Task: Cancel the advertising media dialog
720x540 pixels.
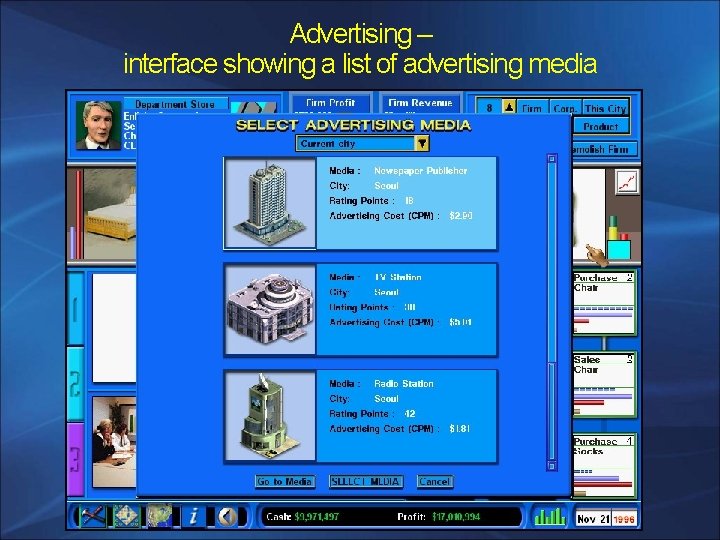Action: point(435,481)
